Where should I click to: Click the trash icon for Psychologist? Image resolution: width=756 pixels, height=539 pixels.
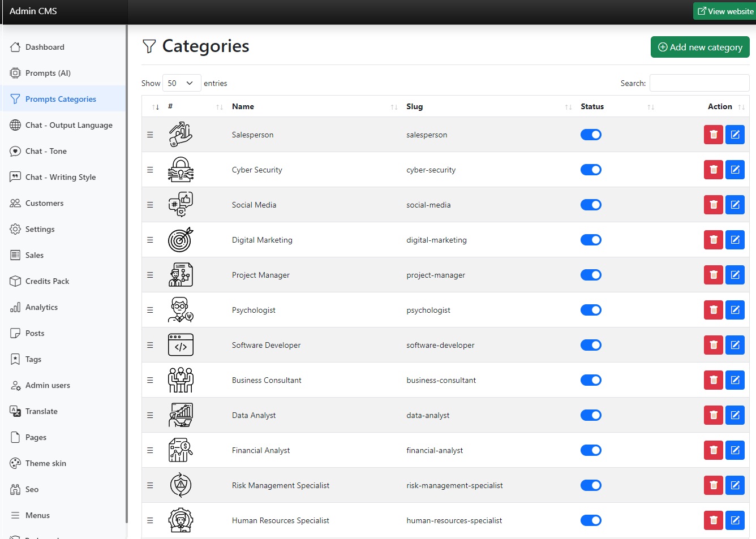pyautogui.click(x=713, y=310)
